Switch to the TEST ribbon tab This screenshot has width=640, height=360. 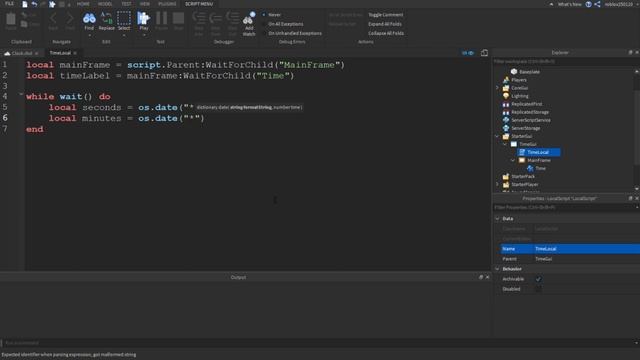pyautogui.click(x=127, y=4)
